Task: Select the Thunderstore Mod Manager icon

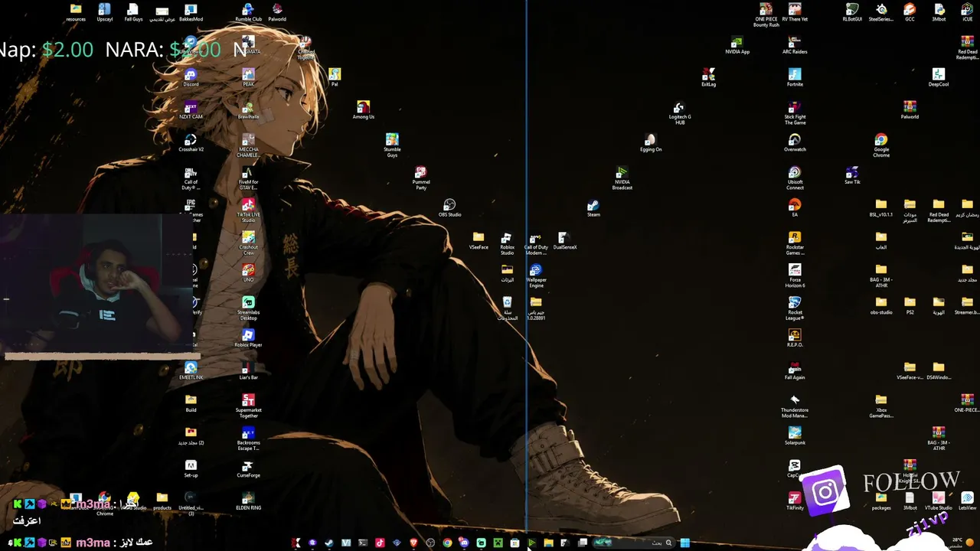Action: pyautogui.click(x=795, y=406)
